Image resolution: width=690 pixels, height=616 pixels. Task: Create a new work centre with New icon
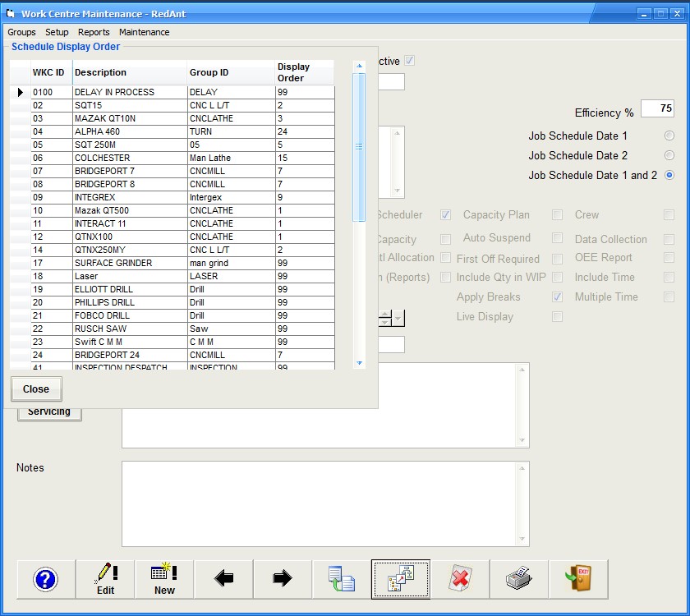(164, 579)
